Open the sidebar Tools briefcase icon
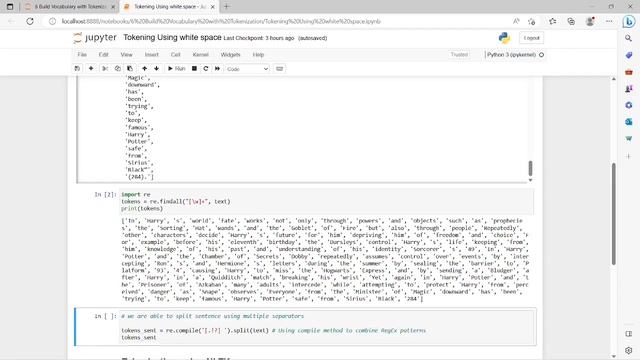This screenshot has height=360, width=640. pyautogui.click(x=629, y=72)
